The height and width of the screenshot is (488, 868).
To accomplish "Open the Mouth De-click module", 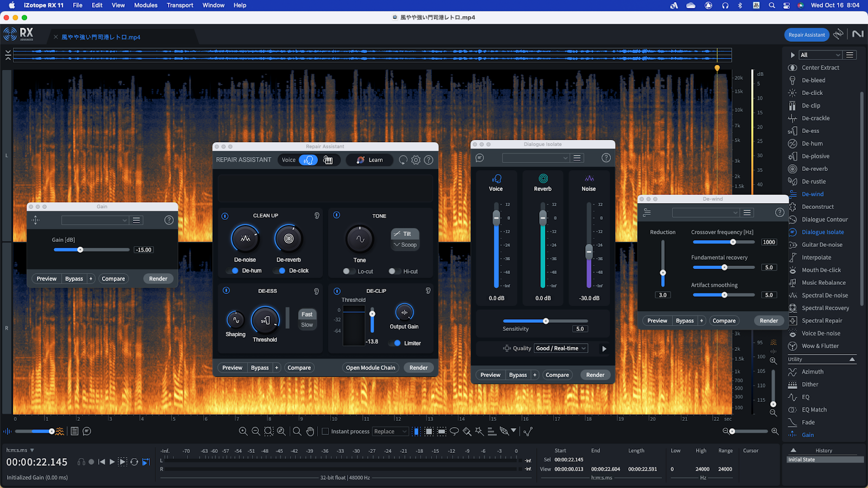I will tap(821, 270).
